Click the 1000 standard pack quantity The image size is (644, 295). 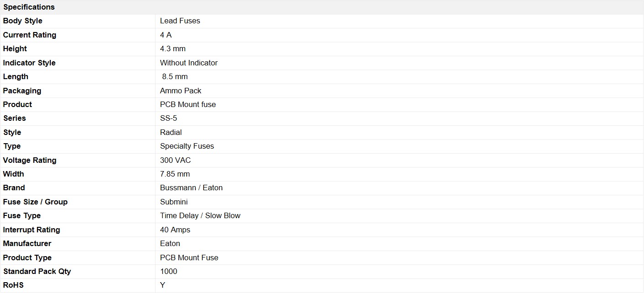click(169, 271)
